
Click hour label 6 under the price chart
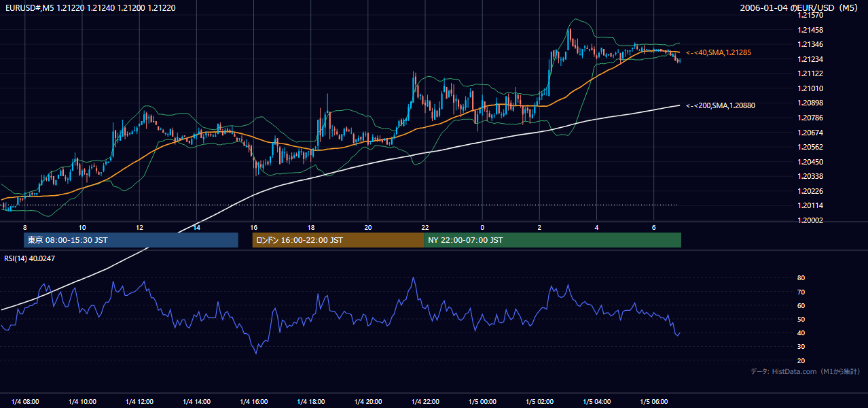653,226
